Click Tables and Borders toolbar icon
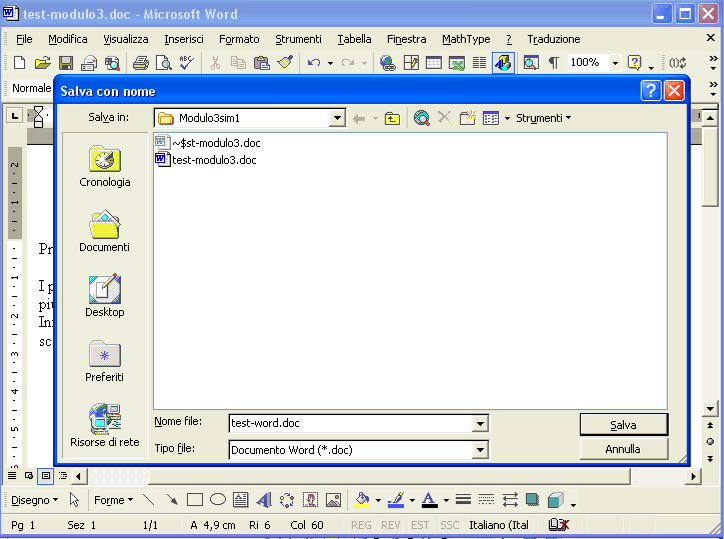724x539 pixels. 411,62
